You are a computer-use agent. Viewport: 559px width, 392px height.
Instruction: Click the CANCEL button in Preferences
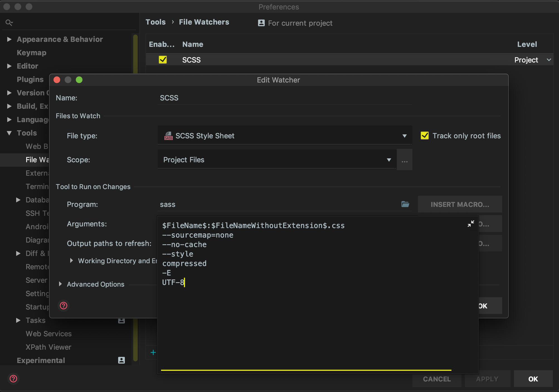click(x=437, y=379)
